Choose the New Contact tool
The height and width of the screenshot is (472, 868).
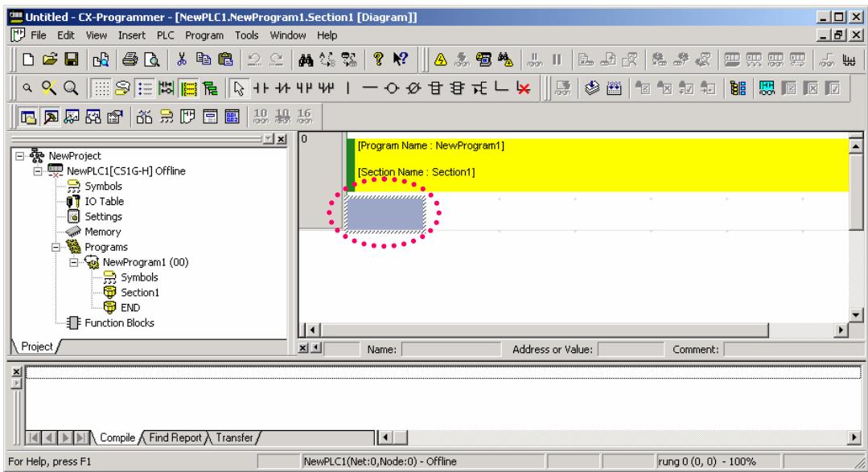[x=261, y=88]
